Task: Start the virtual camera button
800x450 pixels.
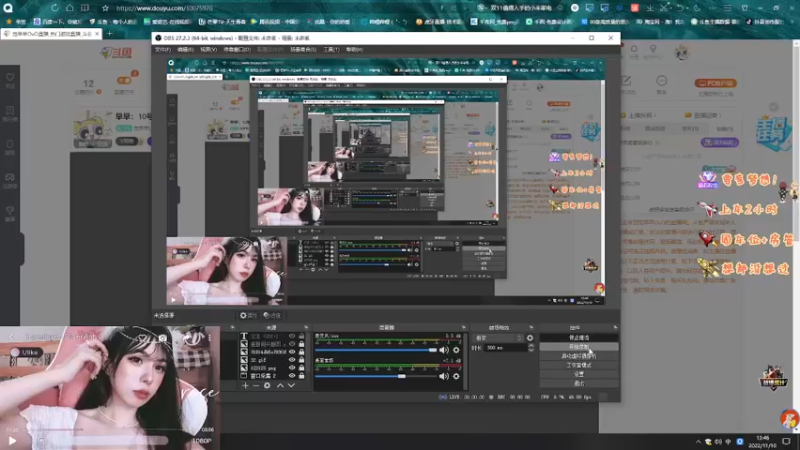Action: (x=579, y=356)
